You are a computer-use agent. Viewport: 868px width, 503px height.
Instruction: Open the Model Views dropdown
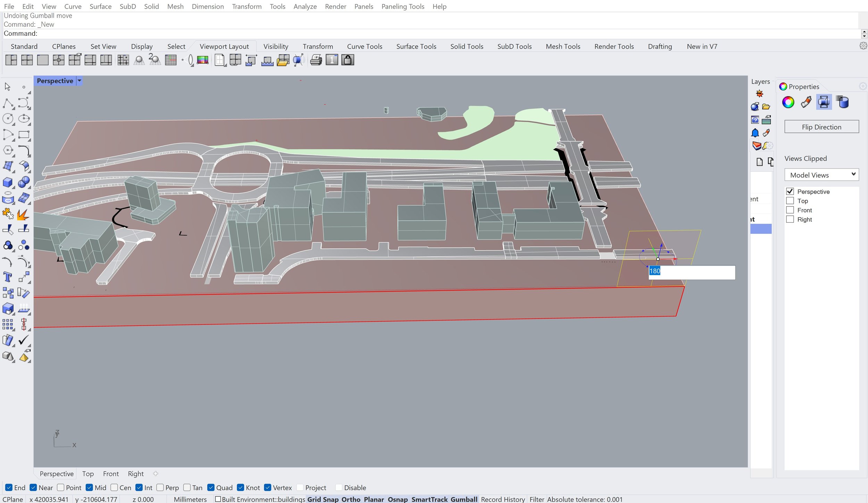pos(821,175)
